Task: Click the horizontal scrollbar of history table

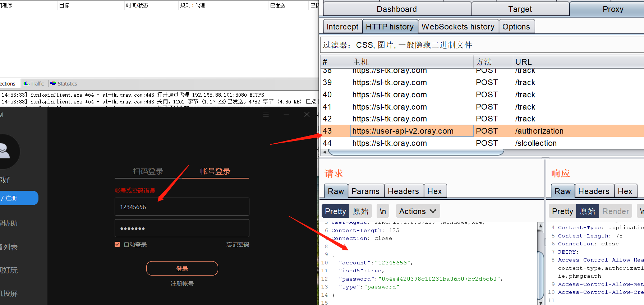Action: point(416,152)
